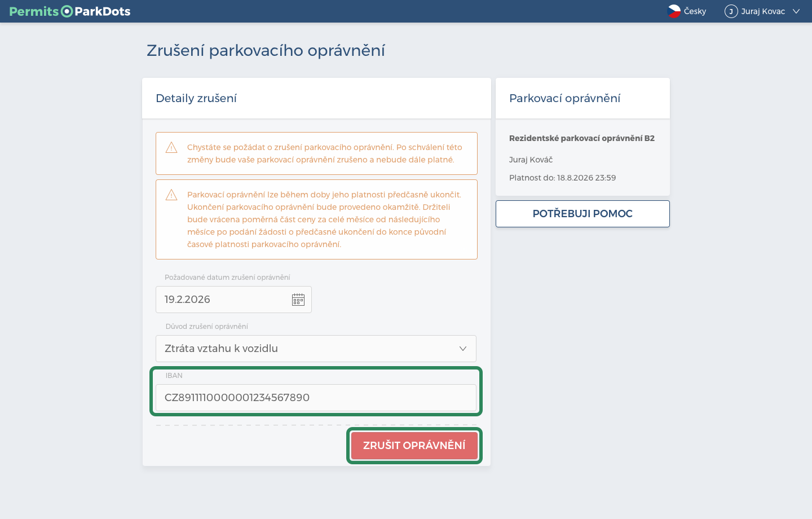Click the chevron in the cancellation reason field
This screenshot has height=519, width=812.
[x=463, y=349]
